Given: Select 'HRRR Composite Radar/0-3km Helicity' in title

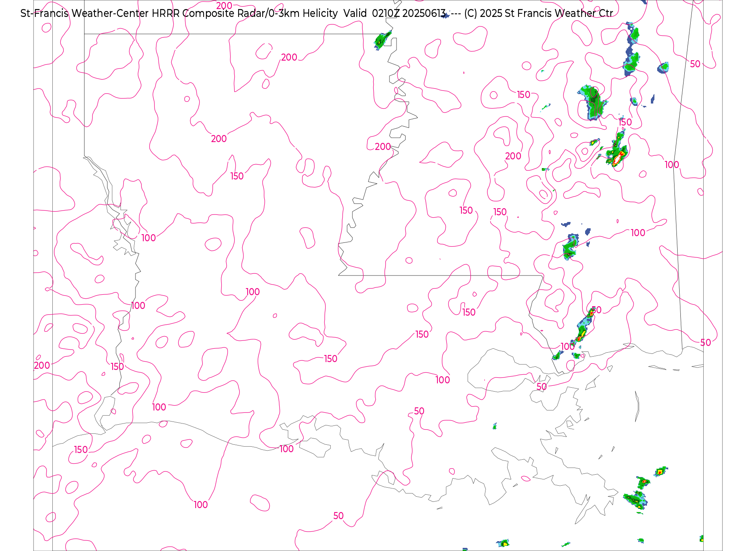Looking at the screenshot, I should (x=245, y=13).
